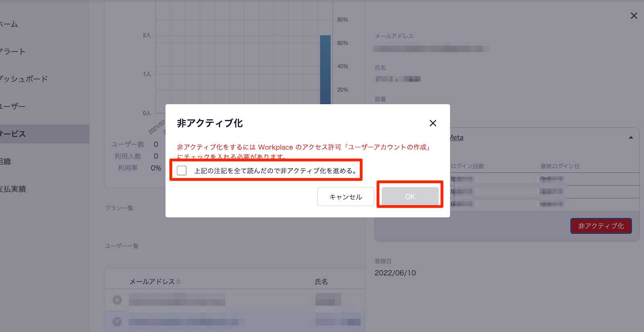This screenshot has height=332, width=644.
Task: Open the Meta service link
Action: pos(456,138)
